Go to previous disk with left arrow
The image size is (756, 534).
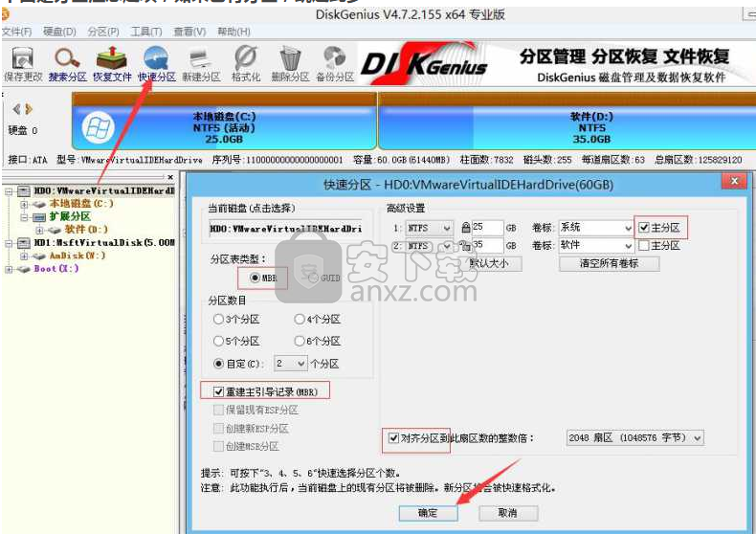click(x=17, y=109)
